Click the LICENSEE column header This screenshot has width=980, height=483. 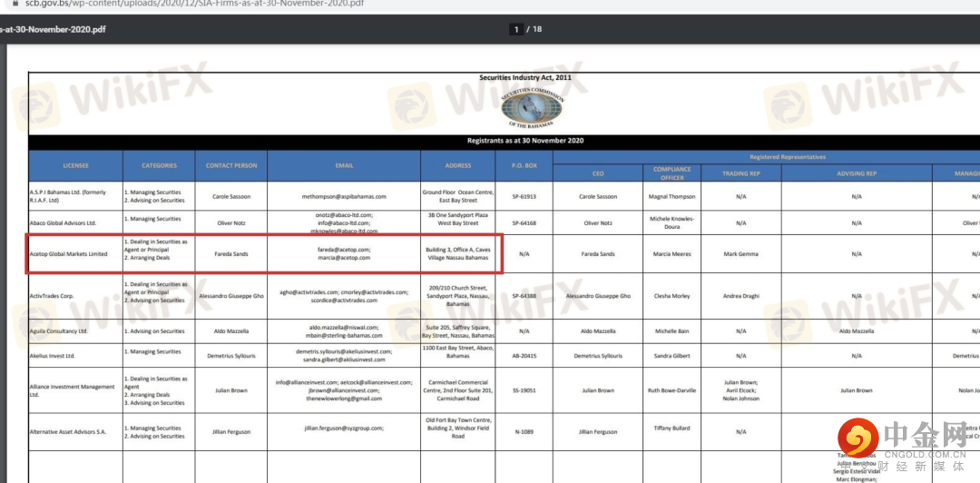75,166
